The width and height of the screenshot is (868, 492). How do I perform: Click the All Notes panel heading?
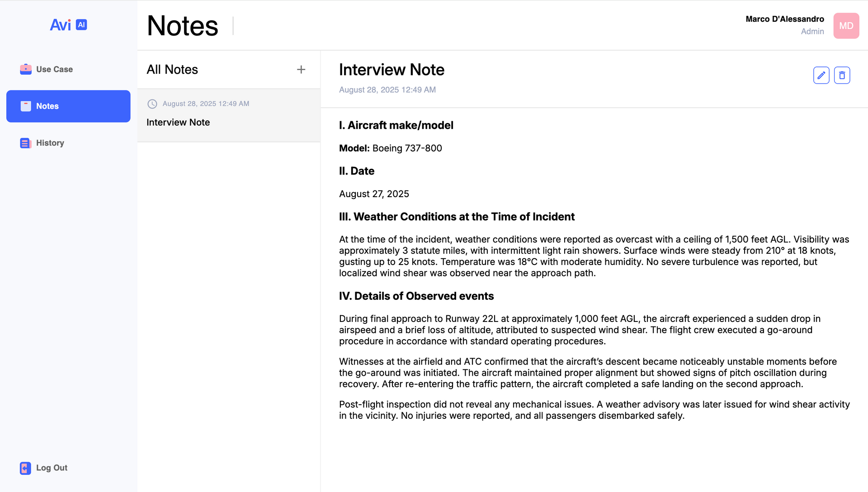point(172,70)
